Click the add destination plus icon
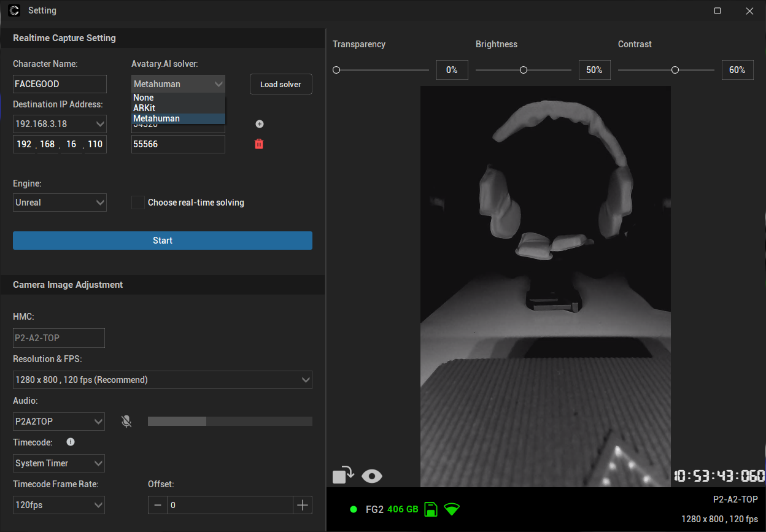The height and width of the screenshot is (532, 766). click(x=259, y=124)
